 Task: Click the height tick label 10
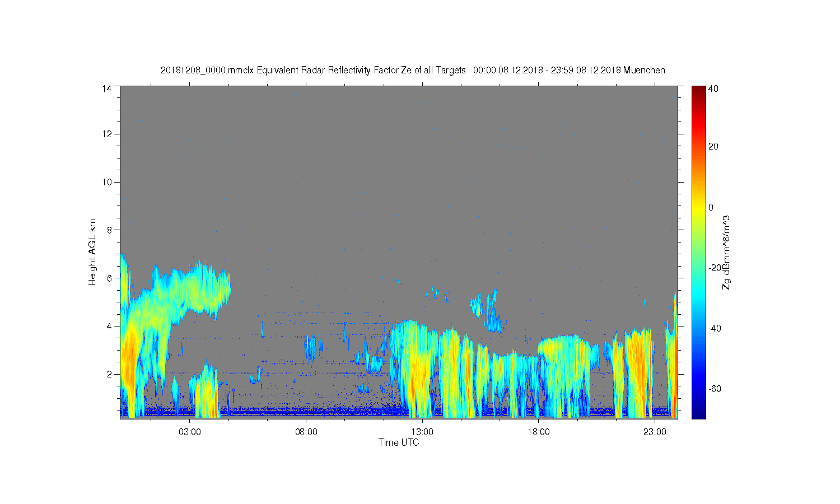click(x=107, y=182)
